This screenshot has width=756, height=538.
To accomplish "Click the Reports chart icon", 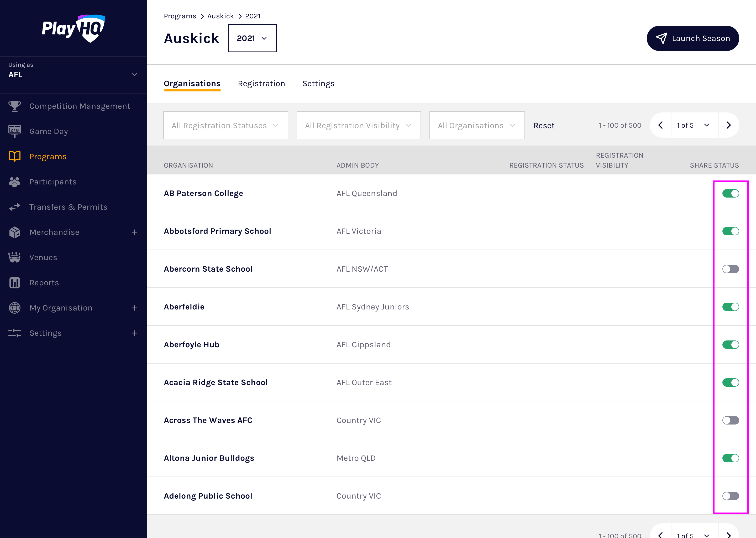I will tap(14, 283).
